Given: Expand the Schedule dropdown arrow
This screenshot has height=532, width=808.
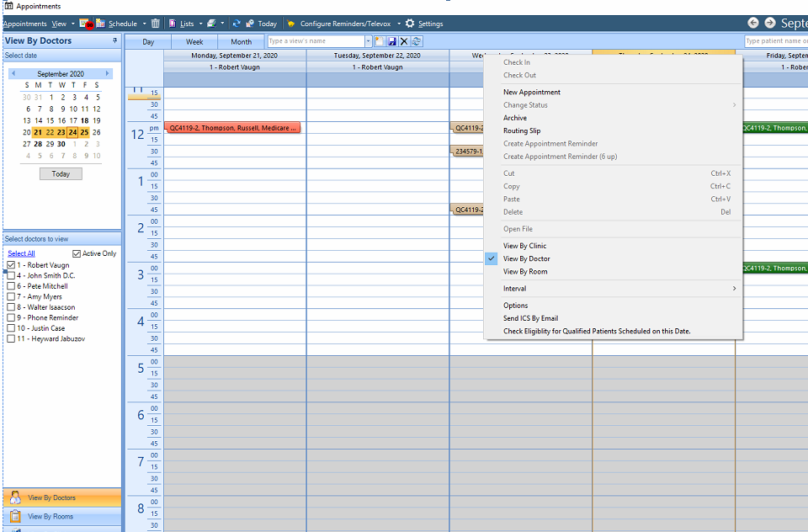Looking at the screenshot, I should click(144, 24).
